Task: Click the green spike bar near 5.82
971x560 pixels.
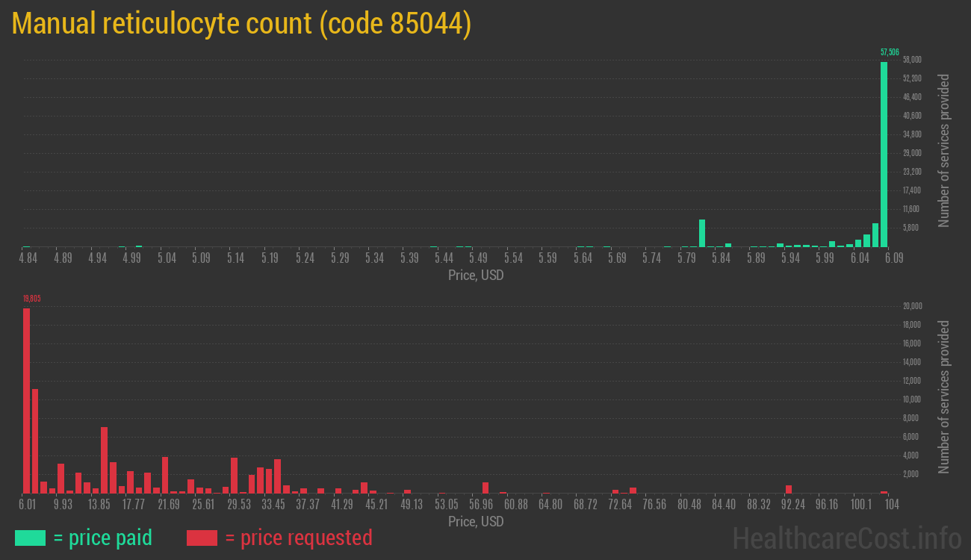Action: [701, 231]
